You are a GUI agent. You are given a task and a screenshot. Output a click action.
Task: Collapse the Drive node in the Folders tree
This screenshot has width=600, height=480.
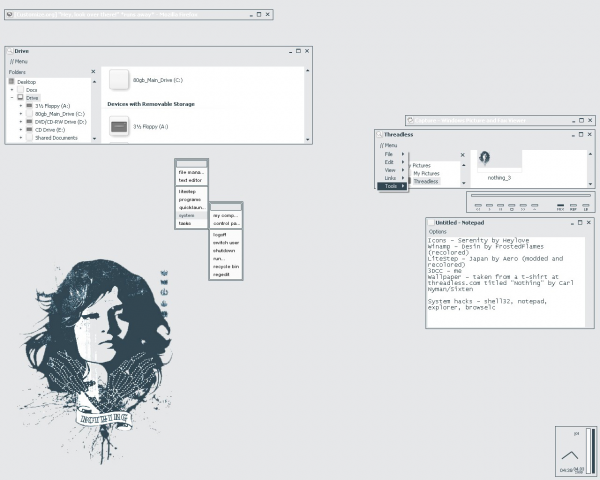coord(12,98)
